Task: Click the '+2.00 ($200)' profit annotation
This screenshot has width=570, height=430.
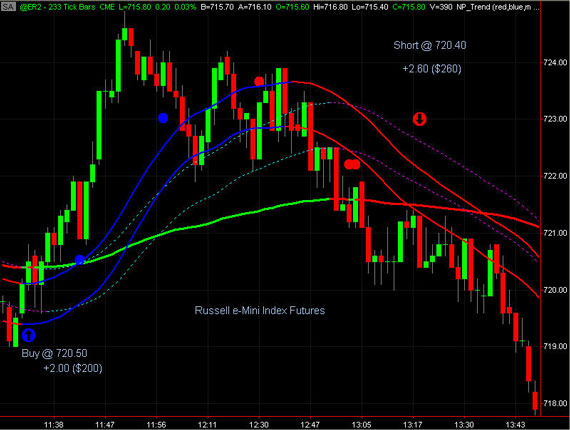Action: [73, 368]
